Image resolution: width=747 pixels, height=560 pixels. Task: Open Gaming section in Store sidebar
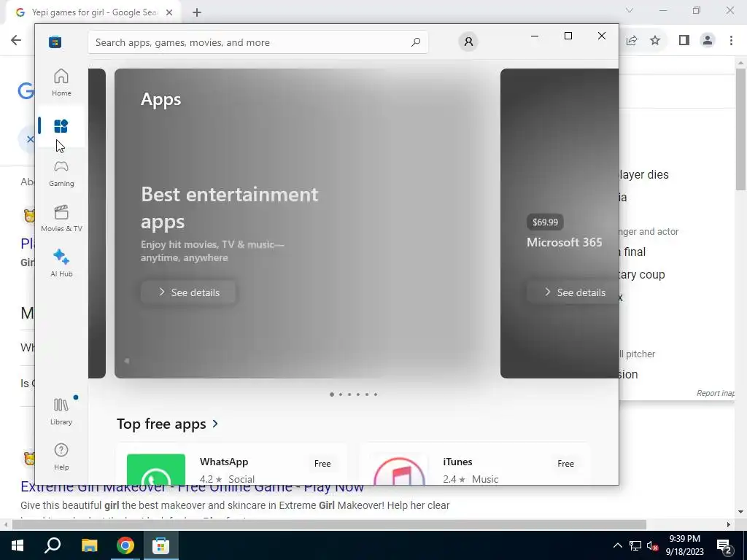pos(61,174)
